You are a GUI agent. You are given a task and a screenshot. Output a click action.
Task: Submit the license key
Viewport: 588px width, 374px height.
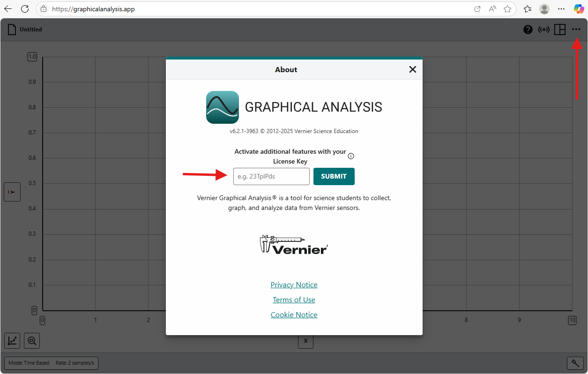[334, 177]
